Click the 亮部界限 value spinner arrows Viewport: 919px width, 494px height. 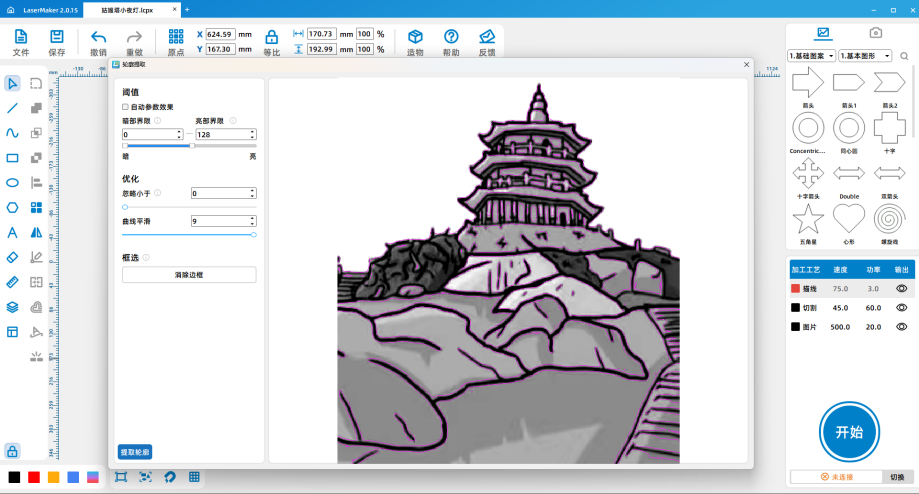tap(252, 134)
